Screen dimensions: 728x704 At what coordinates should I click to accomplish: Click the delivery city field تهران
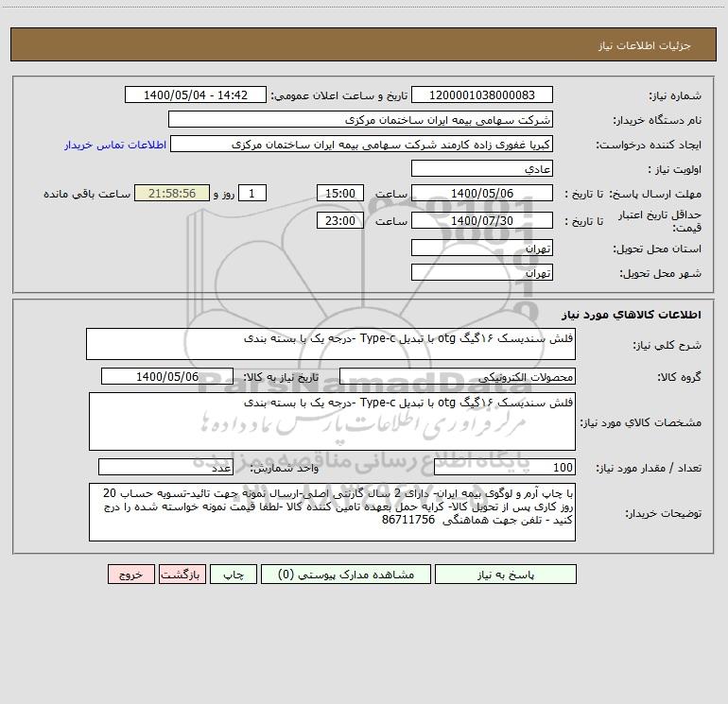tap(482, 273)
